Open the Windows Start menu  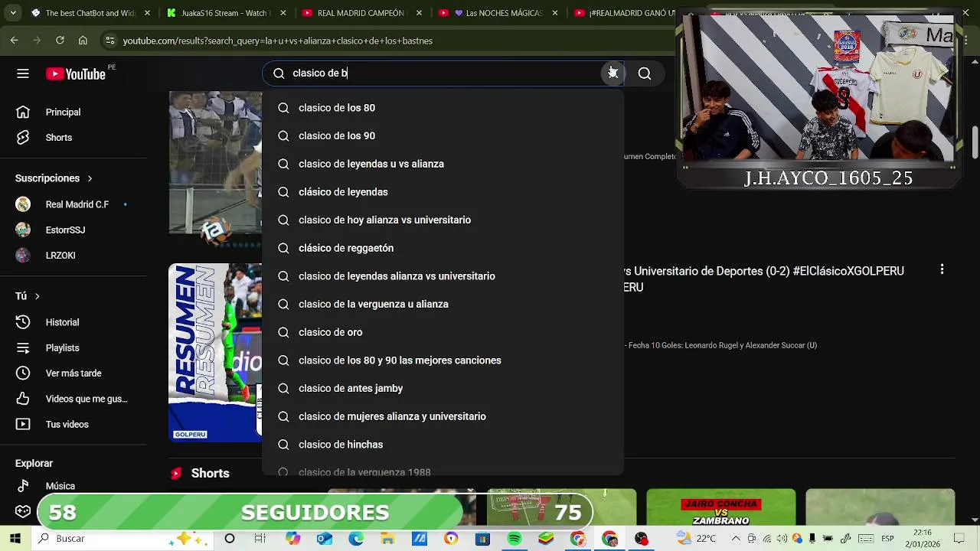click(15, 539)
